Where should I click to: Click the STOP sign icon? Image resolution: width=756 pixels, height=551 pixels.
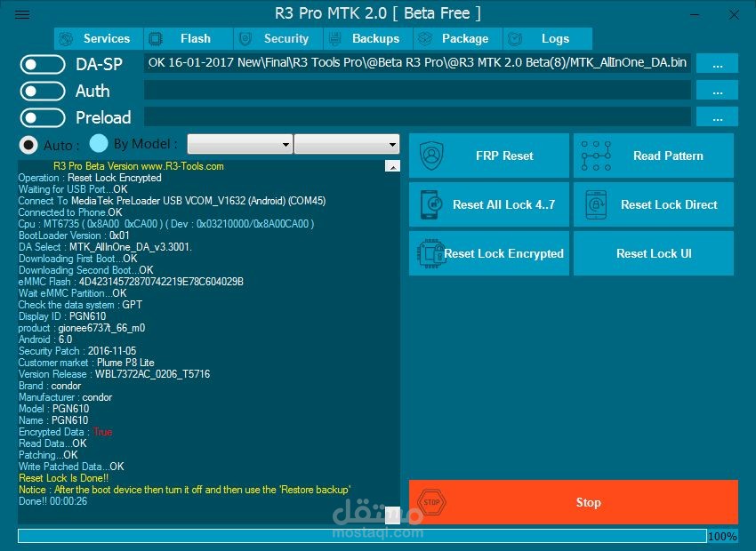pyautogui.click(x=431, y=502)
